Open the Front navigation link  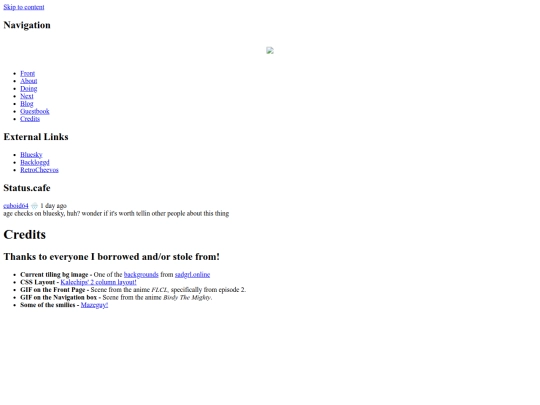pyautogui.click(x=28, y=73)
